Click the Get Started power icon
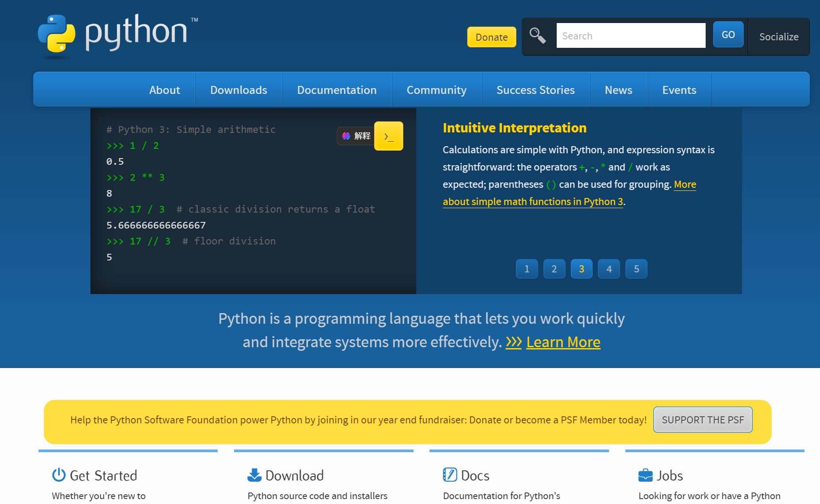820x504 pixels. tap(59, 475)
